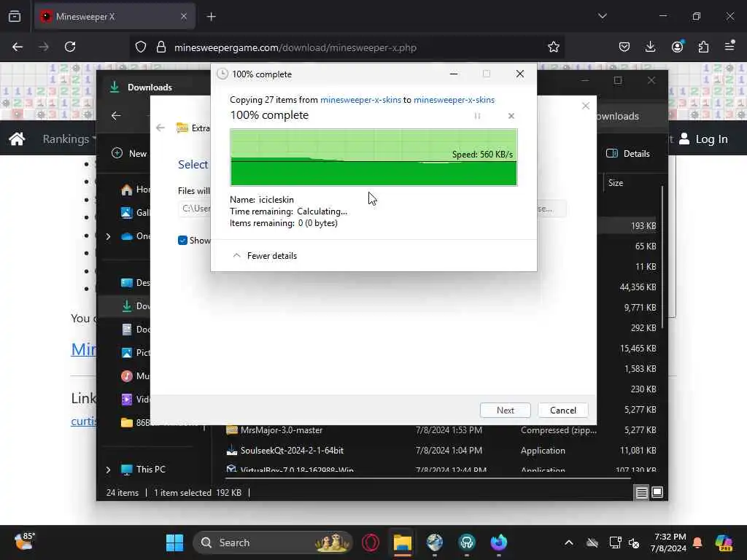747x560 pixels.
Task: Close the Minesweeper X tab
Action: click(183, 17)
